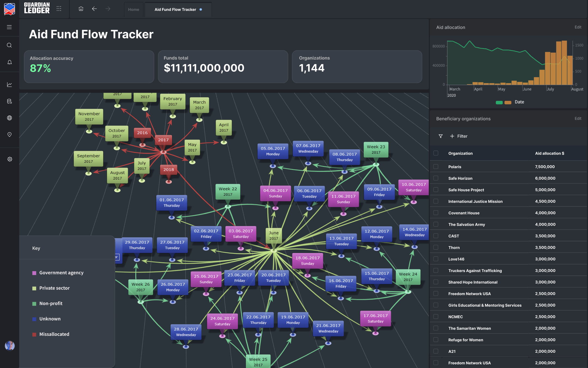Screen dimensions: 588x368
Task: Click the Unknown blue color swatch
Action: click(x=34, y=319)
